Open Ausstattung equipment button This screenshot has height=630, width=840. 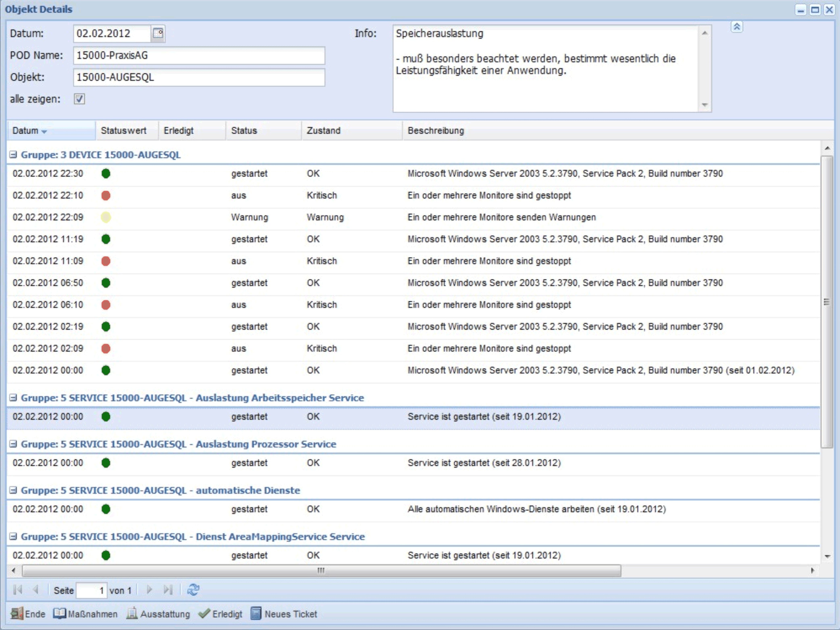(158, 614)
